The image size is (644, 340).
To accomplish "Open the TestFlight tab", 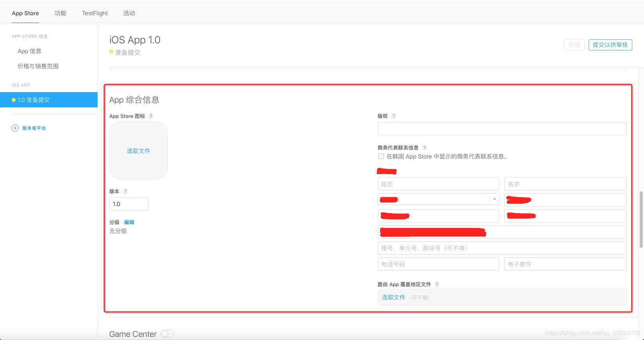I will [95, 13].
